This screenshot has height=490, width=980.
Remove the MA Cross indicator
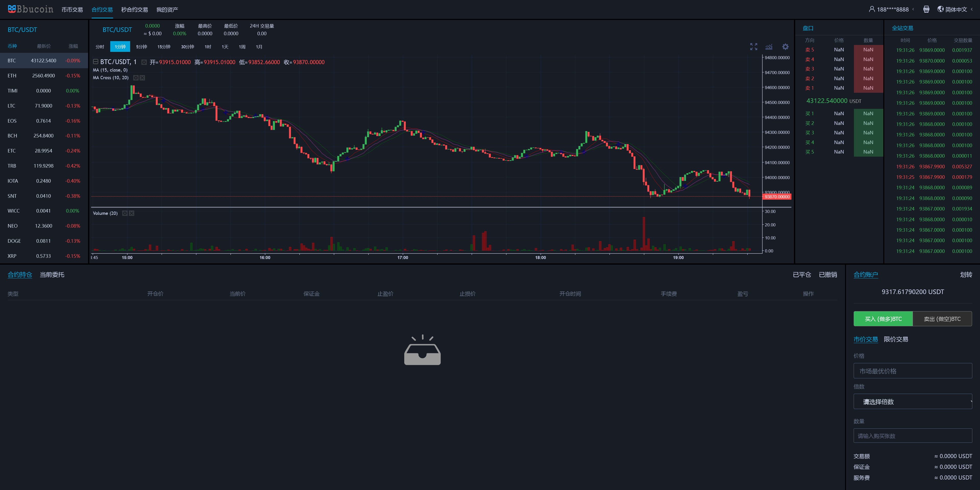[x=142, y=78]
